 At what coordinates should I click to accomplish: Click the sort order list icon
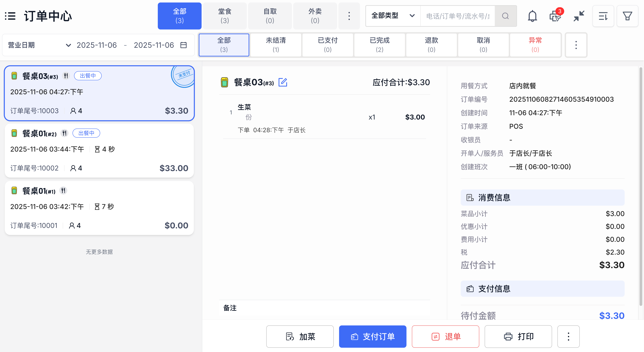(603, 16)
